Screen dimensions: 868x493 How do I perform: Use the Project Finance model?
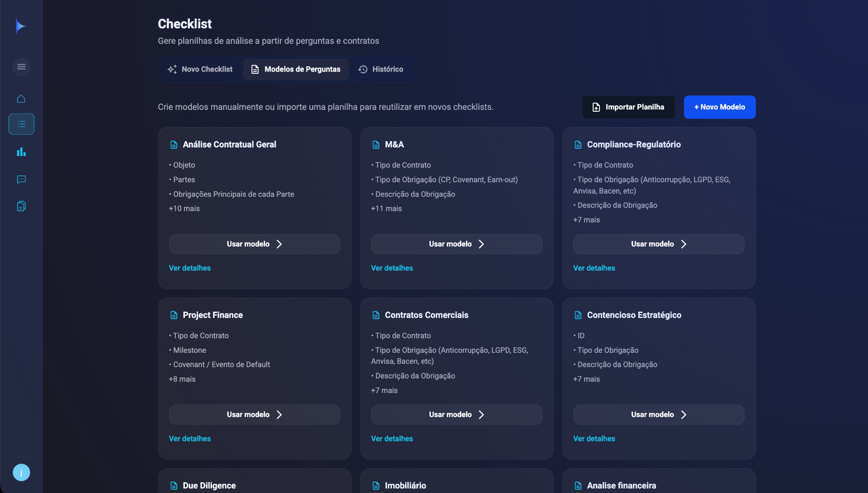[x=255, y=415]
